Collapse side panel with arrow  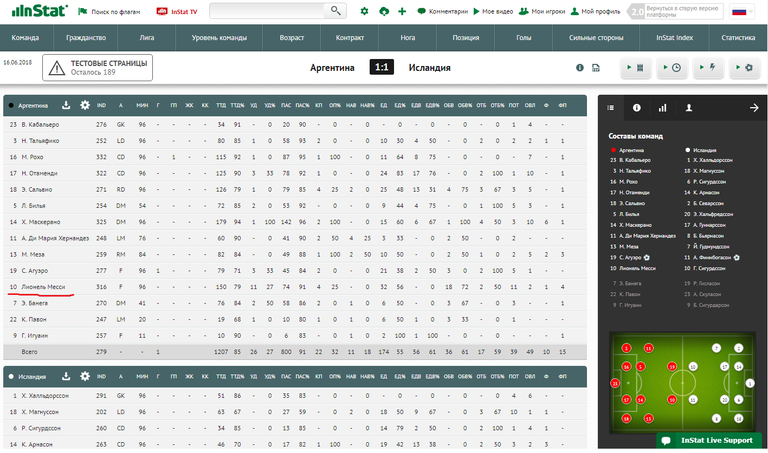click(x=754, y=108)
